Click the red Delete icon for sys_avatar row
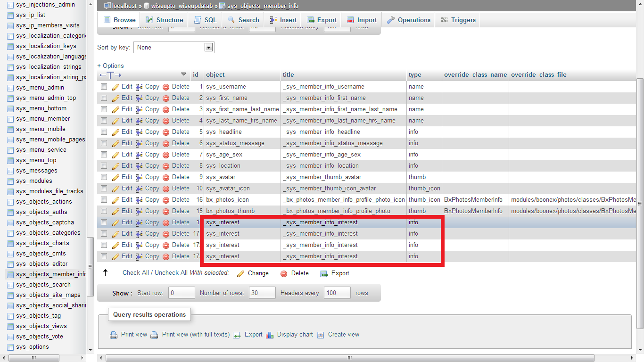Screen dimensions: 644x362 coord(166,177)
